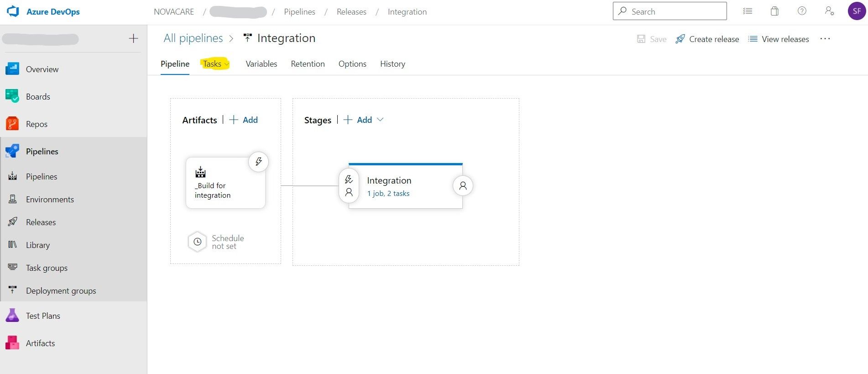
Task: Expand the Stages Add dropdown chevron
Action: [x=380, y=120]
